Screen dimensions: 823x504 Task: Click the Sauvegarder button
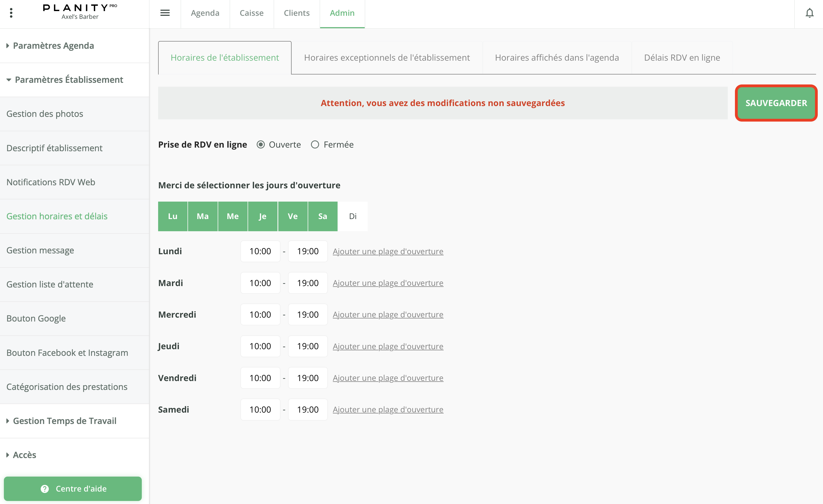[x=776, y=103]
